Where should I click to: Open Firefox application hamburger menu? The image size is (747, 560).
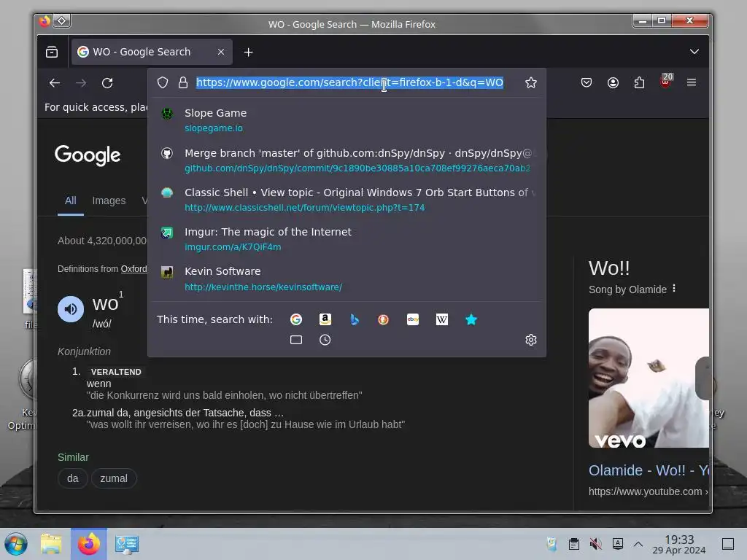click(692, 82)
